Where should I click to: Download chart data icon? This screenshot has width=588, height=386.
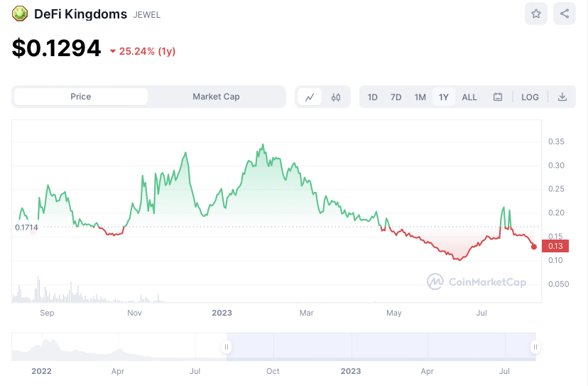tap(562, 97)
